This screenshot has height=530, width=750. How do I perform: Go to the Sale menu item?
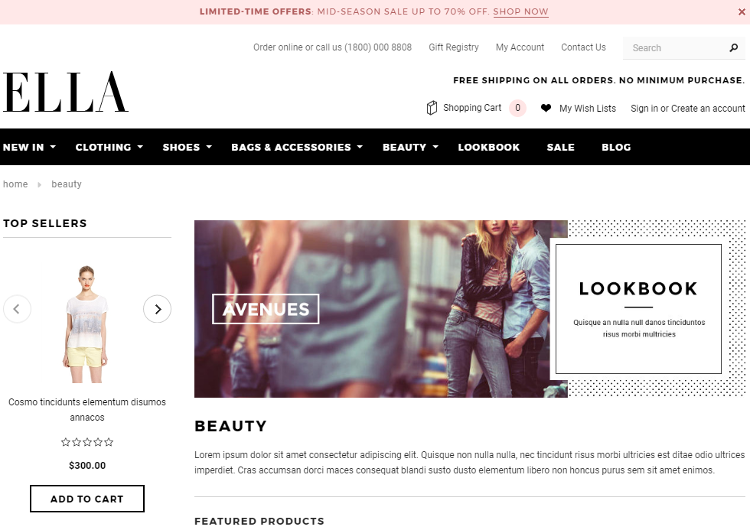(x=561, y=147)
